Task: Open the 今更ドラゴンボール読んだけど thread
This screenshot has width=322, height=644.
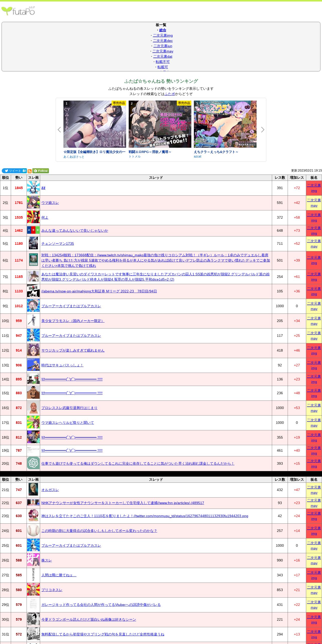Action: 89,619
